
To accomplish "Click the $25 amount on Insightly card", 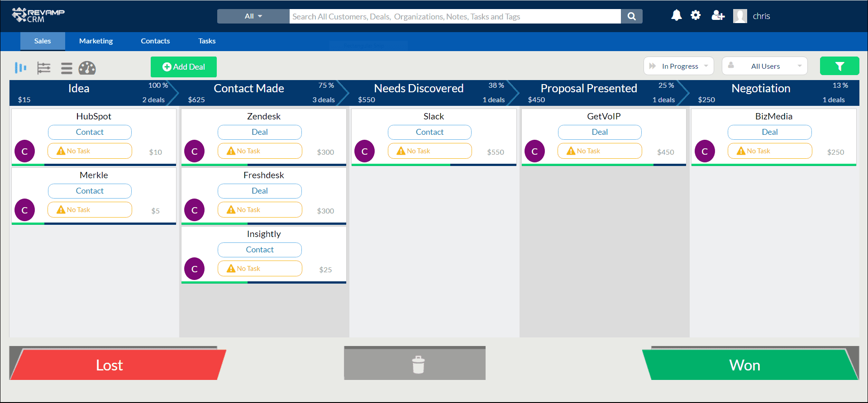I will 325,270.
